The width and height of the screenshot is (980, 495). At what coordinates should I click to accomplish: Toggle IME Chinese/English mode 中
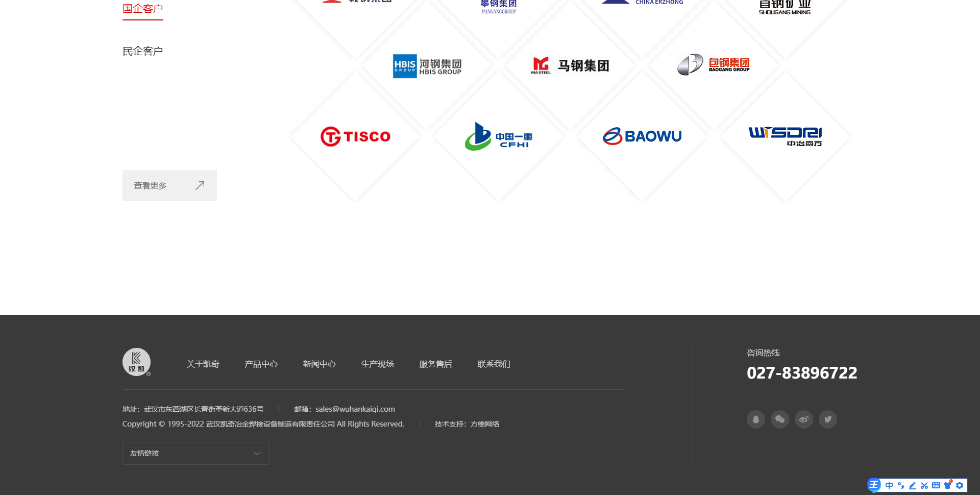click(x=889, y=485)
